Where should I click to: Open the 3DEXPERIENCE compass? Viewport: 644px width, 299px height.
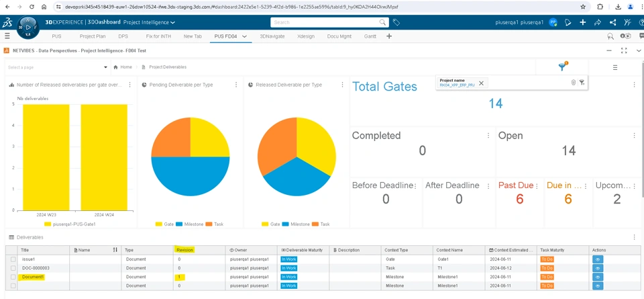pyautogui.click(x=28, y=28)
